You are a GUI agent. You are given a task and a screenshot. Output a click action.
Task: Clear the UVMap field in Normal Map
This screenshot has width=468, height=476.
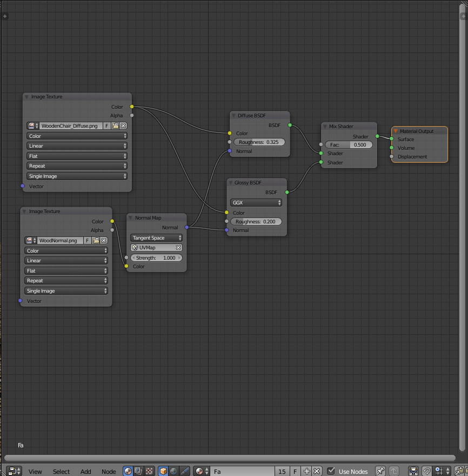(x=178, y=248)
